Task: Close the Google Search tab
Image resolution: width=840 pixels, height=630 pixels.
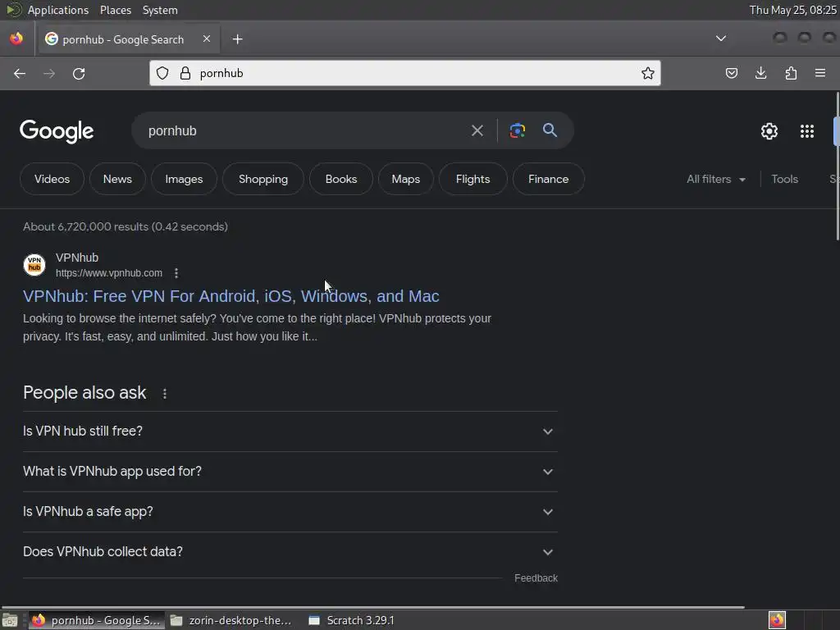Action: click(x=207, y=39)
